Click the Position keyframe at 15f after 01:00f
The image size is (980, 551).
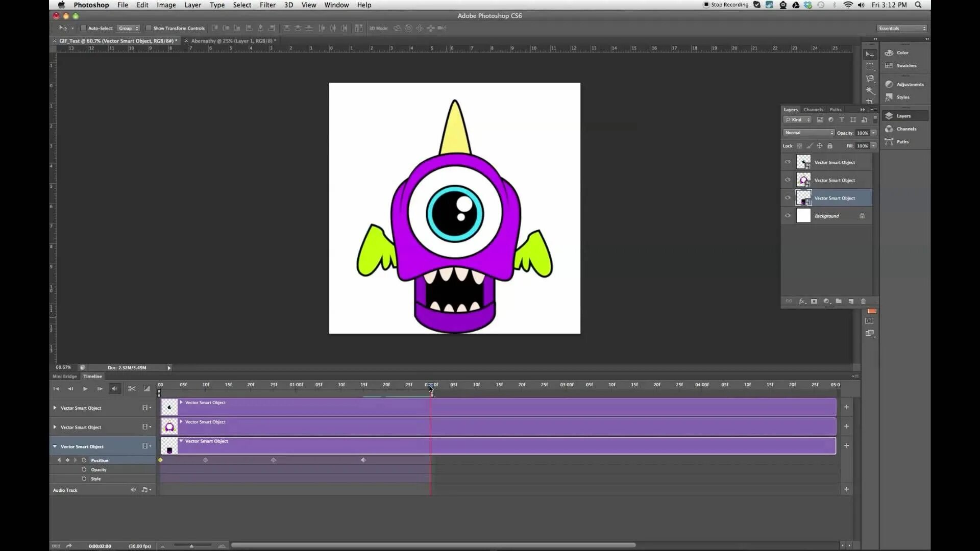[363, 460]
